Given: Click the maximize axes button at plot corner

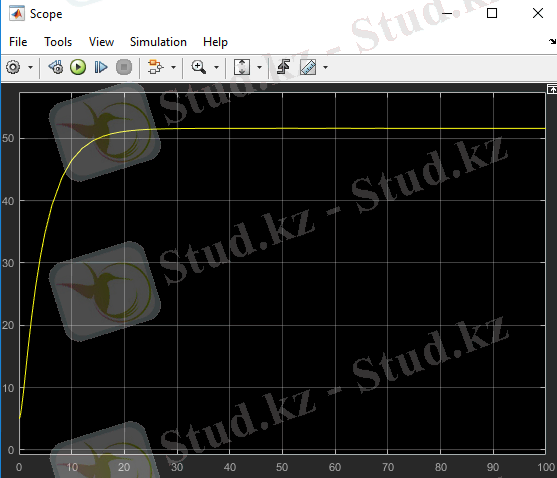Looking at the screenshot, I should 552,89.
